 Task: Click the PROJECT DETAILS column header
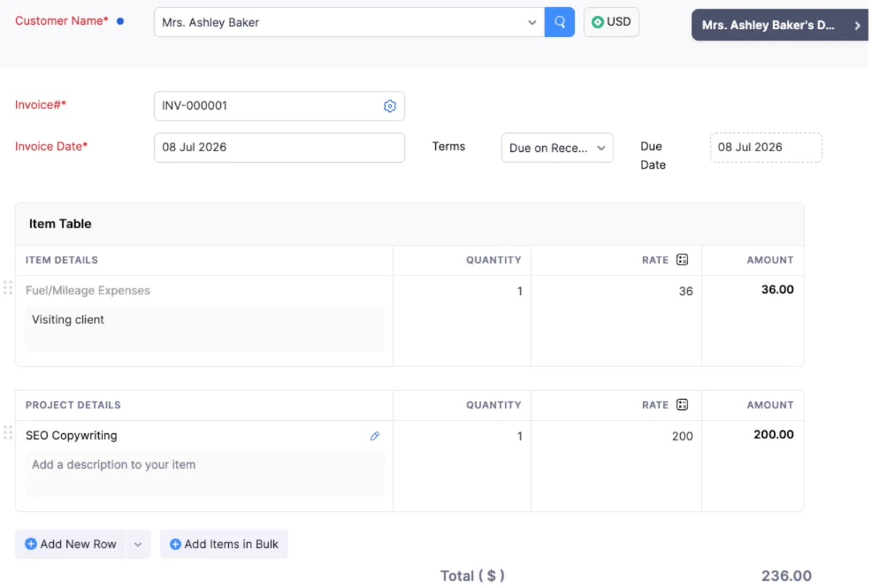pos(73,406)
